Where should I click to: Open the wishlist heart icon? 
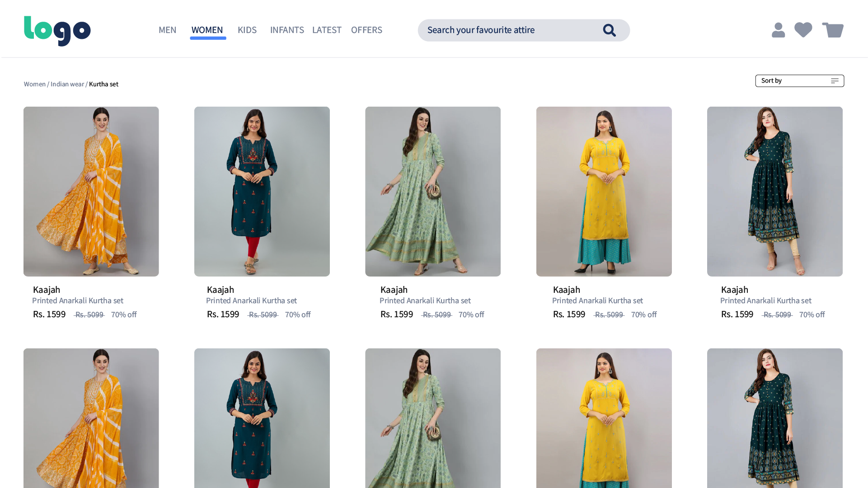[x=803, y=30]
